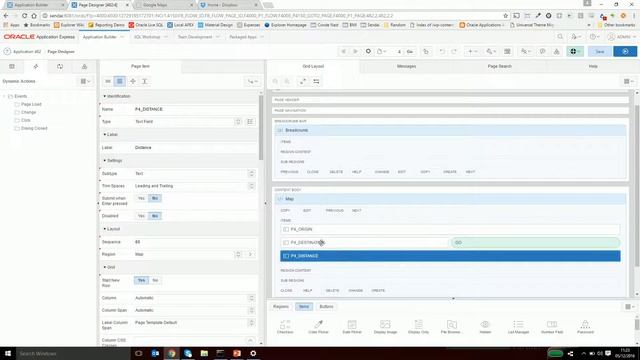The width and height of the screenshot is (640, 360).
Task: Go to previous page arrow icon
Action: (x=344, y=51)
